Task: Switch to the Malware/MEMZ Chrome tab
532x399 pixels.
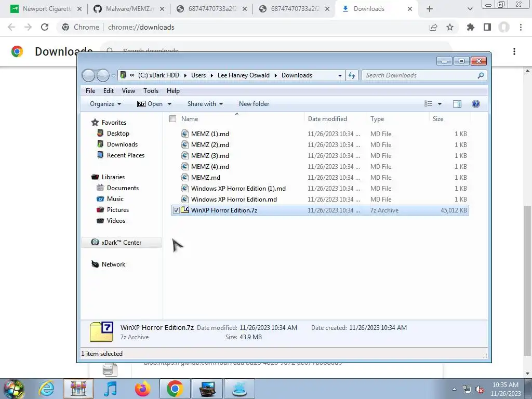Action: coord(129,9)
